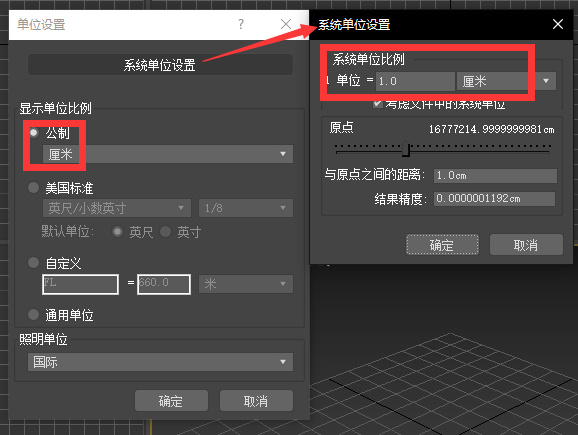Viewport: 578px width, 435px height.
Task: Open the 1/8 fraction dropdown
Action: (x=246, y=208)
